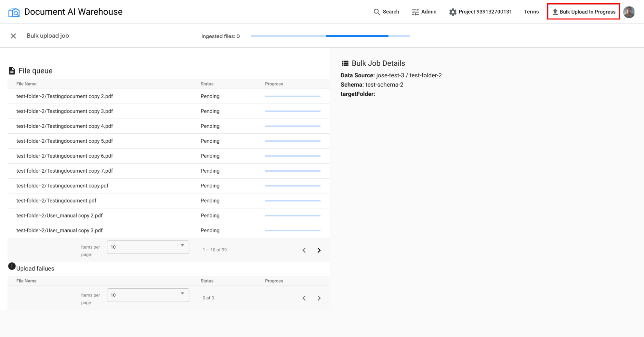Click the targetFolder label
Screen dimensions: 644x337
click(358, 94)
